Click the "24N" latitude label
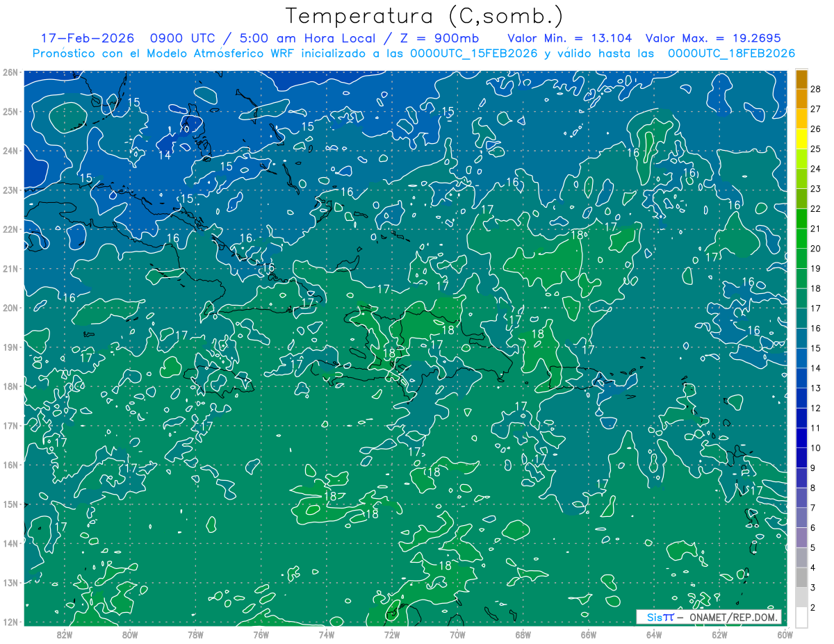 (10, 151)
